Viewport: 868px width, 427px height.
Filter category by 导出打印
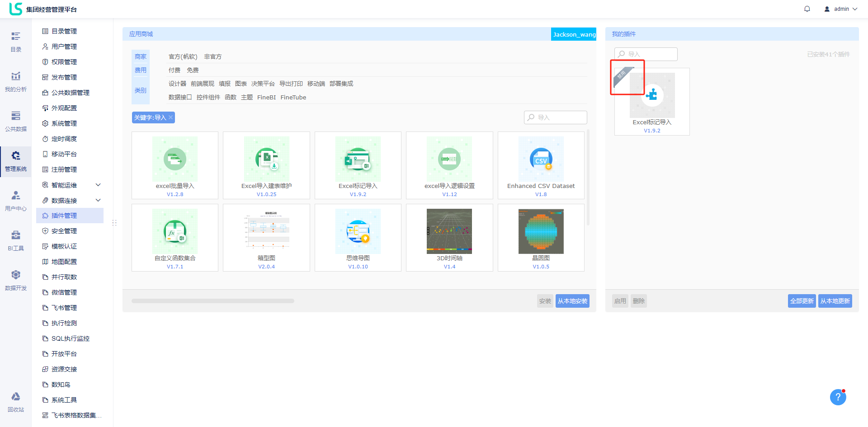(291, 84)
